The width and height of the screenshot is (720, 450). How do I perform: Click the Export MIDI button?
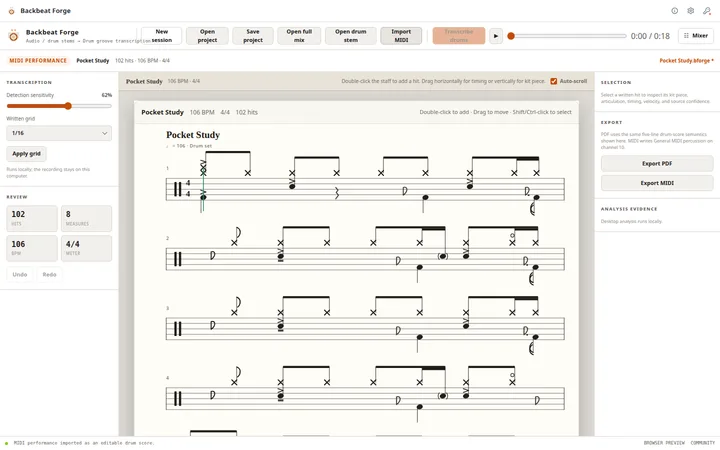(x=657, y=183)
